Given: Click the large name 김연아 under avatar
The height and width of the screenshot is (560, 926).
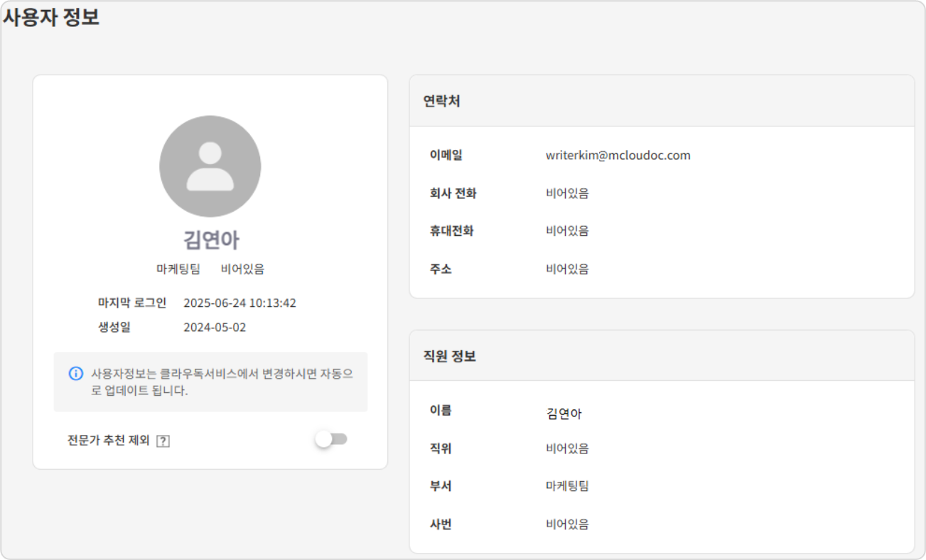Looking at the screenshot, I should tap(210, 240).
